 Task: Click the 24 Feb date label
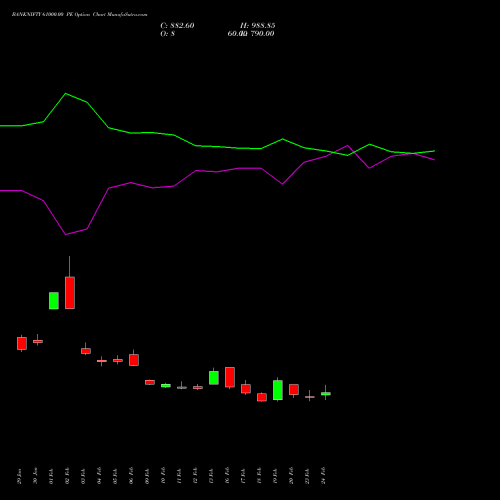click(323, 476)
